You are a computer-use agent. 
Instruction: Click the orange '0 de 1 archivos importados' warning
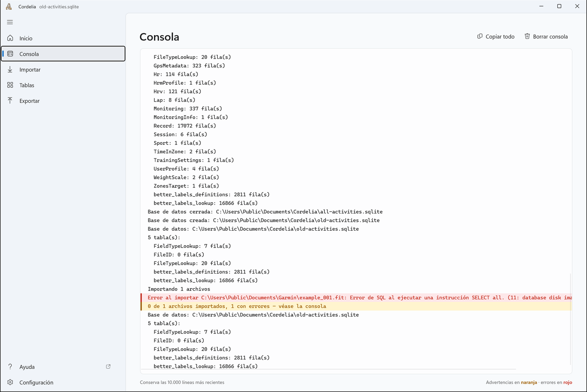tap(356, 306)
